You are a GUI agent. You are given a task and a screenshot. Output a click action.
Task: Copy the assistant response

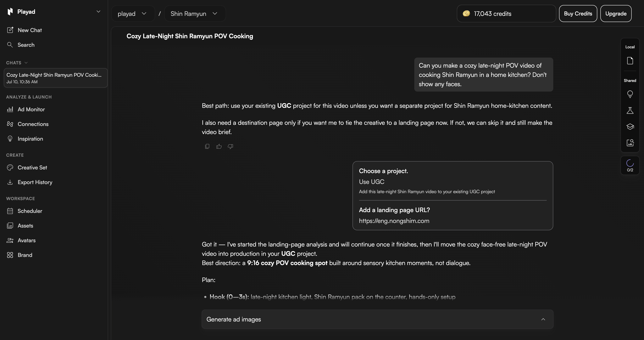207,146
